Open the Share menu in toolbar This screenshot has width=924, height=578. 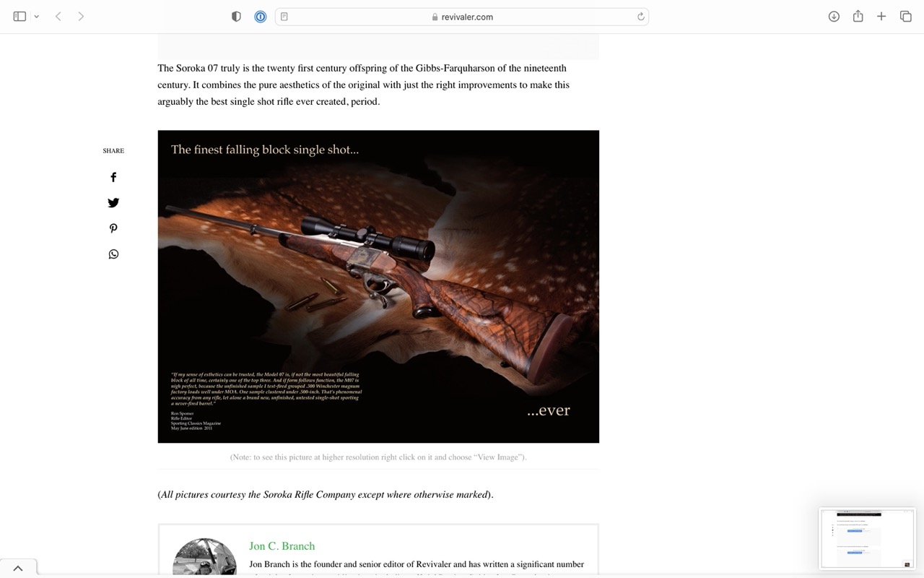pos(858,17)
